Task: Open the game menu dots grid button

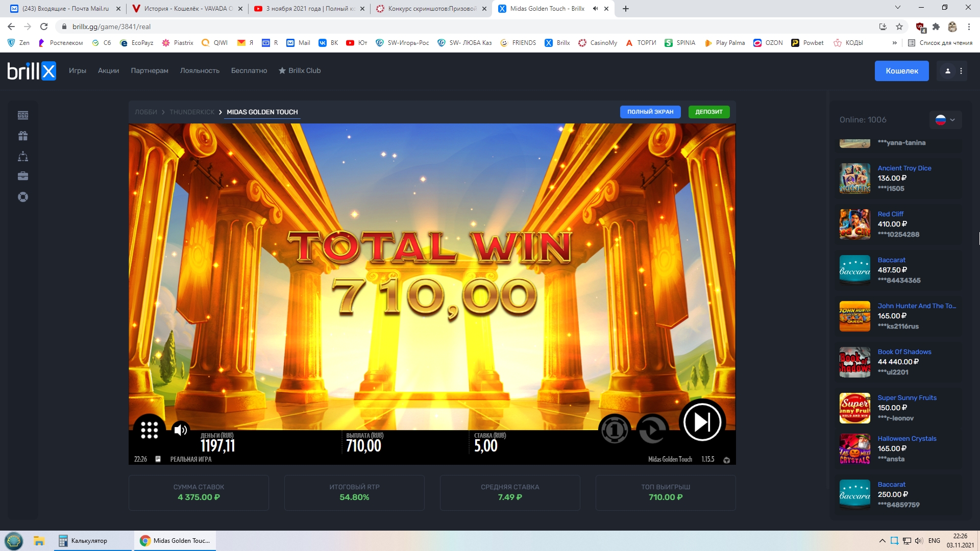Action: coord(149,430)
